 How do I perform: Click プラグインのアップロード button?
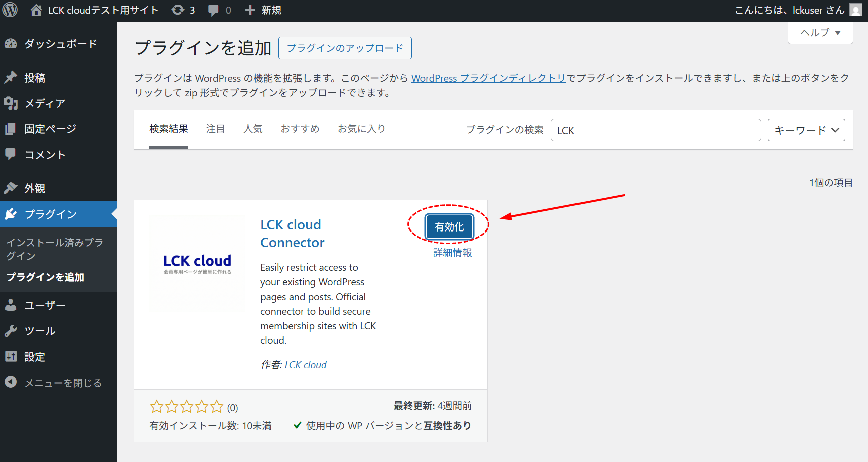coord(345,48)
